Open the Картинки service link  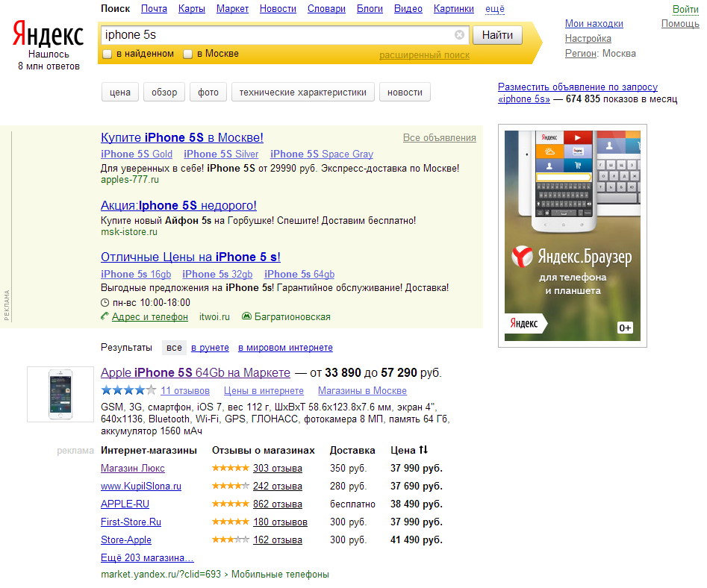click(x=454, y=8)
